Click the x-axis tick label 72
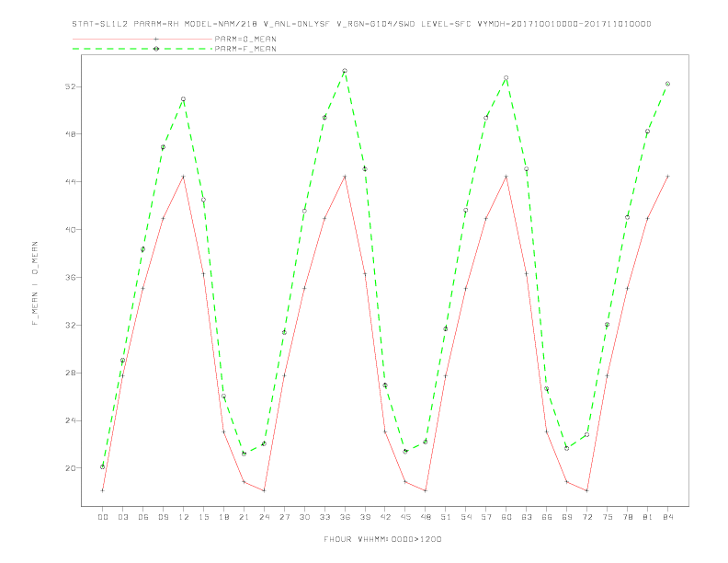Viewport: 728px width, 563px height. pos(587,517)
